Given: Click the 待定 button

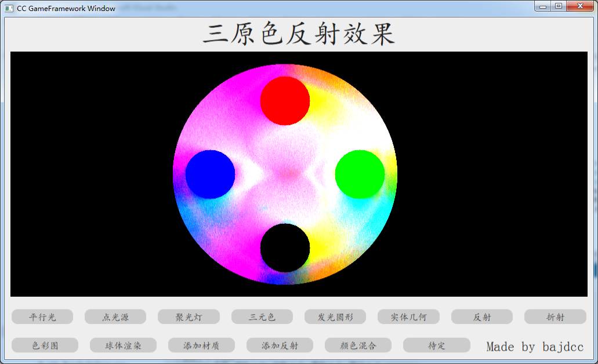Looking at the screenshot, I should pyautogui.click(x=437, y=345).
